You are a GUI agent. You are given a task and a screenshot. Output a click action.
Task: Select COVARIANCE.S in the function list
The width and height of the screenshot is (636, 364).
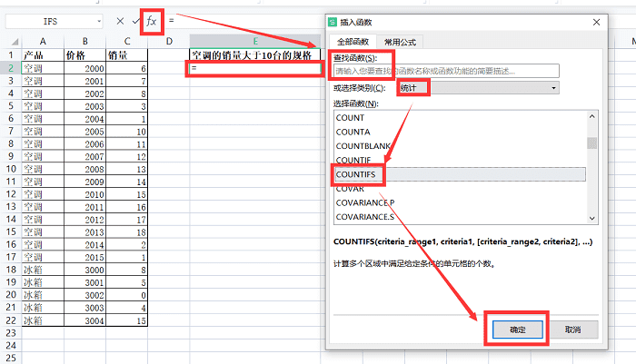[460, 217]
